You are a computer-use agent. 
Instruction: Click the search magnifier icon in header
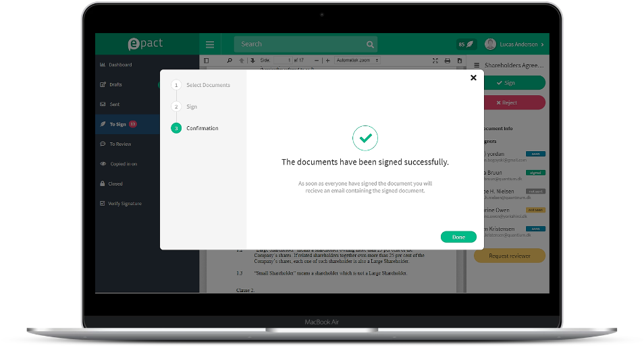click(370, 45)
